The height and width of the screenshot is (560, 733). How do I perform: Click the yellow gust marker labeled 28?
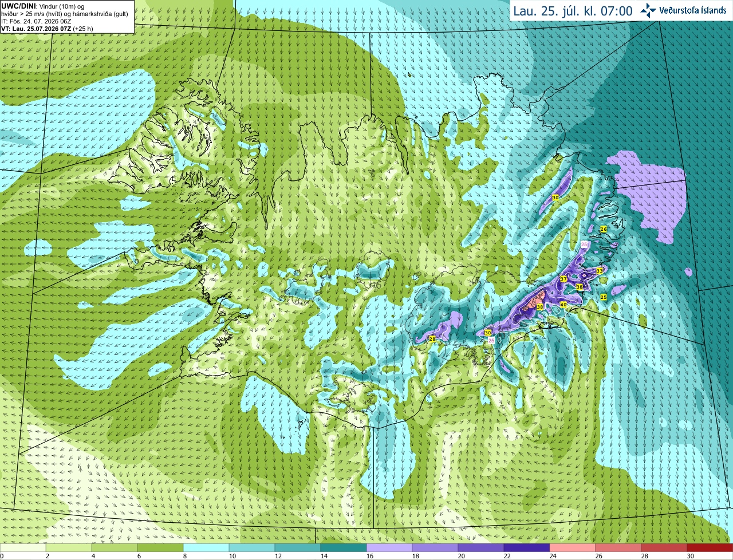(432, 339)
